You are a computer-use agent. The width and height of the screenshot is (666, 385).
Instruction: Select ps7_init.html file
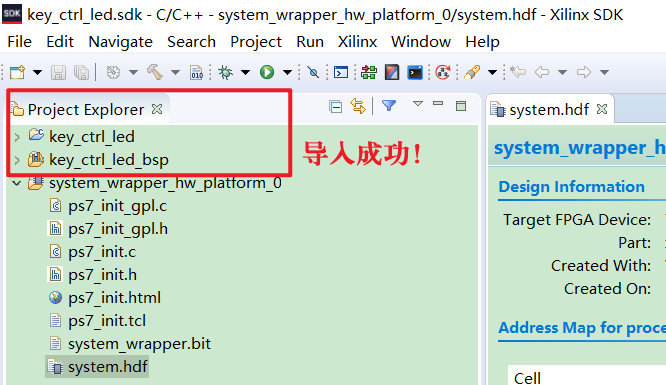click(x=115, y=298)
